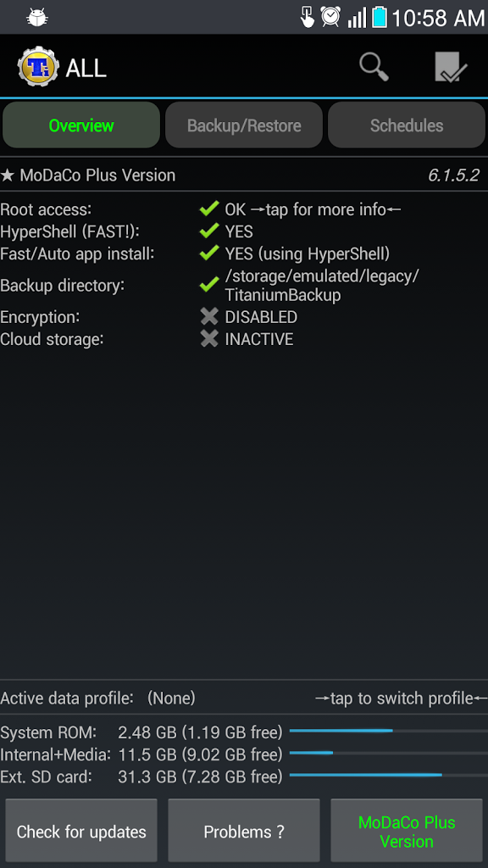Switch to the Schedules tab
Screen dimensions: 488x868
[407, 125]
